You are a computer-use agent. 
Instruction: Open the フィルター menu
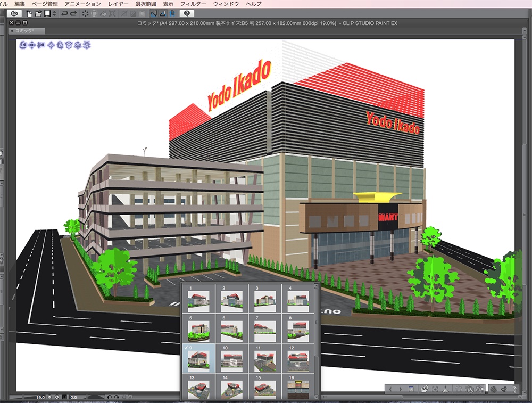[193, 4]
